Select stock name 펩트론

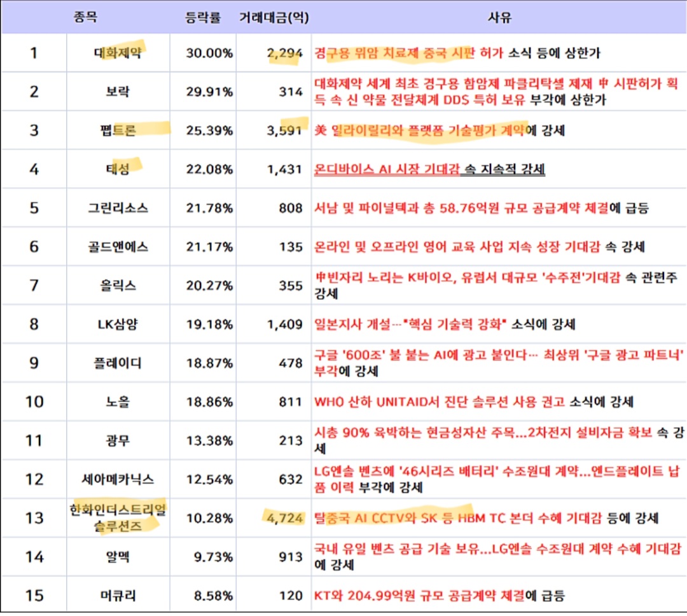118,130
